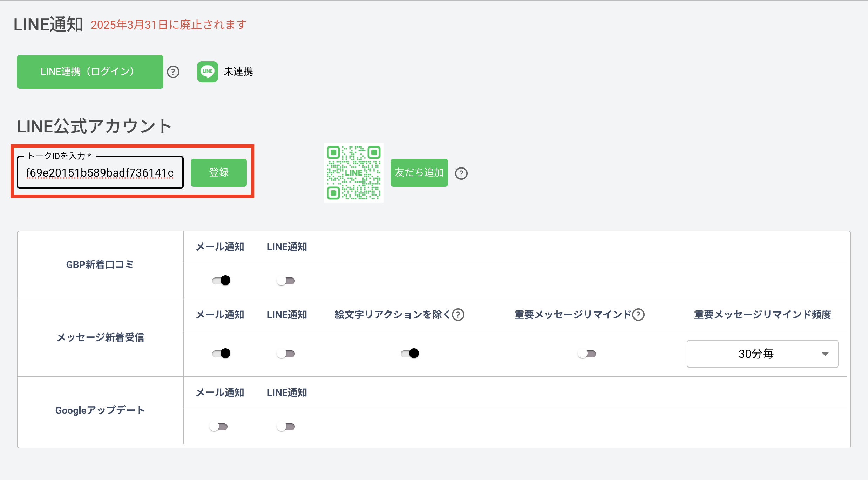Image resolution: width=868 pixels, height=480 pixels.
Task: Enable LINE通知 for Googleアップデート
Action: click(286, 427)
